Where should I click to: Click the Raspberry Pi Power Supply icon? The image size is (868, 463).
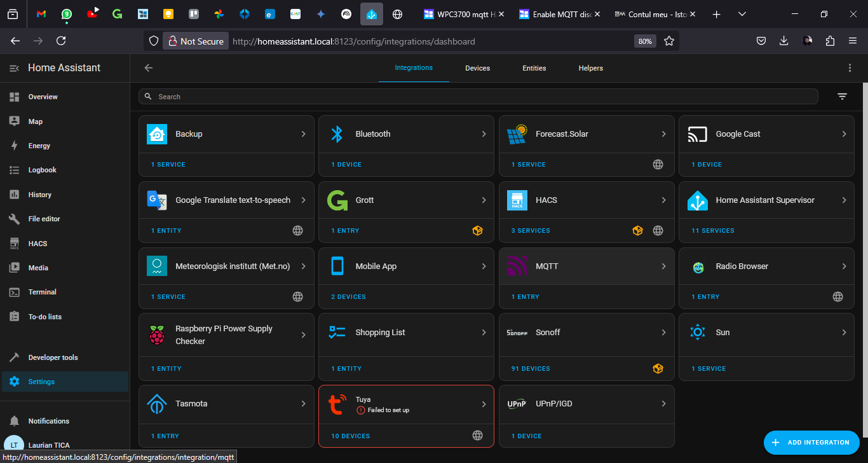tap(157, 335)
